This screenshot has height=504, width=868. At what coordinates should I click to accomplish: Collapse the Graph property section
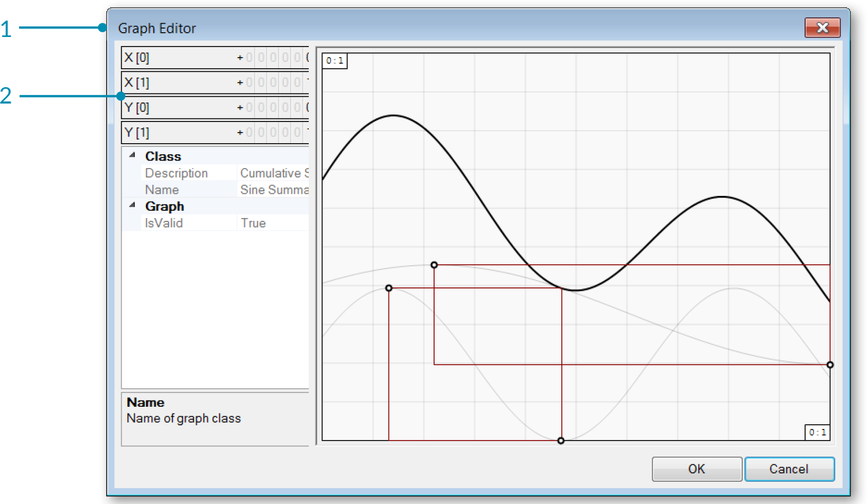pos(133,205)
